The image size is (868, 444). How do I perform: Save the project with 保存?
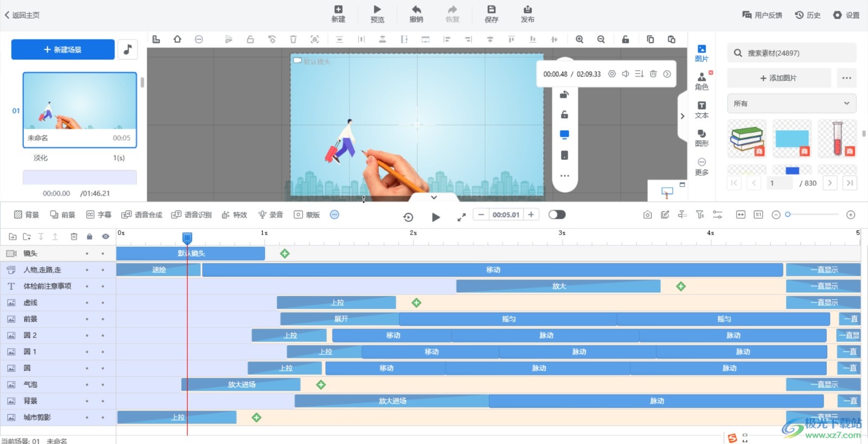pyautogui.click(x=491, y=14)
